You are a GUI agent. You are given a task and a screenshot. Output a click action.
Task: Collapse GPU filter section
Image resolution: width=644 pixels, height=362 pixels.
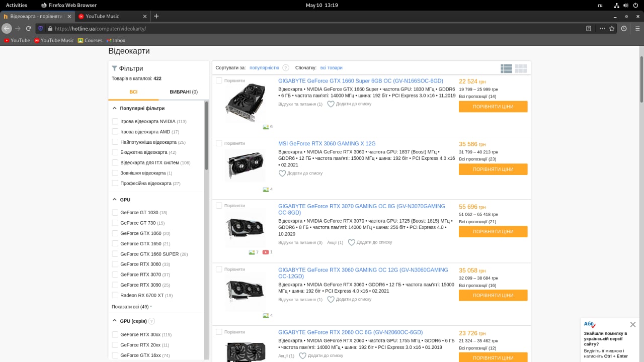115,200
